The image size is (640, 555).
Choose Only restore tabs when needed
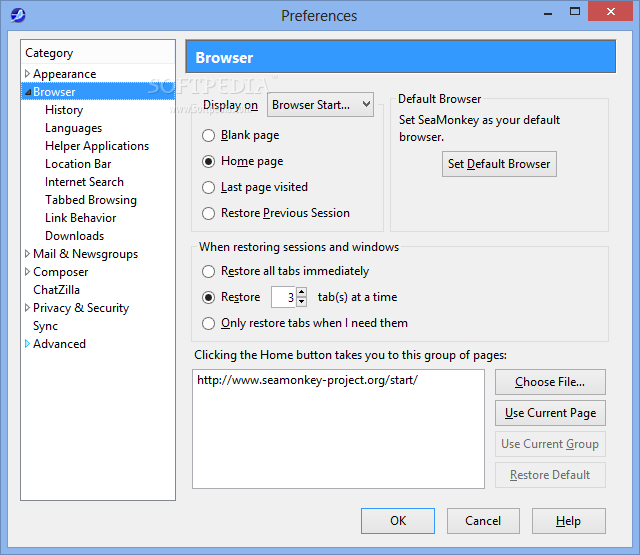[x=208, y=324]
